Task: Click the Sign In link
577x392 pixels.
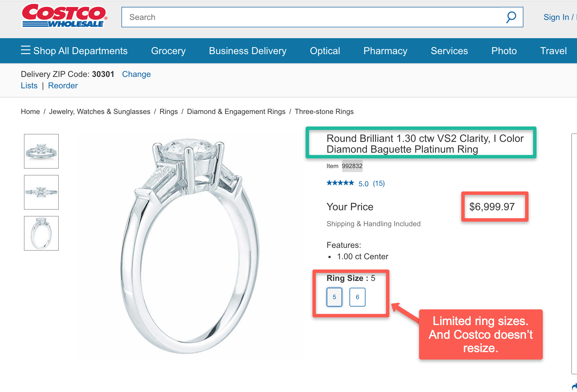Action: [556, 17]
